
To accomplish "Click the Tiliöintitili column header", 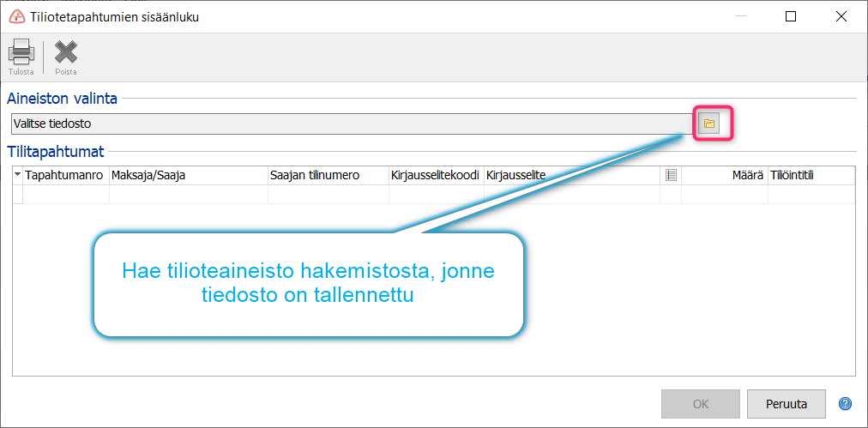I will 811,176.
